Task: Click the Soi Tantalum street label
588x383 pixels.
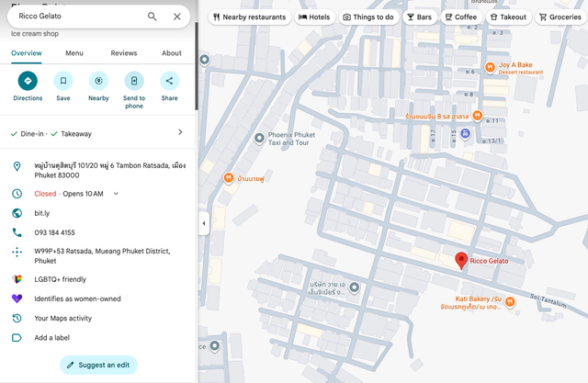Action: (x=548, y=301)
